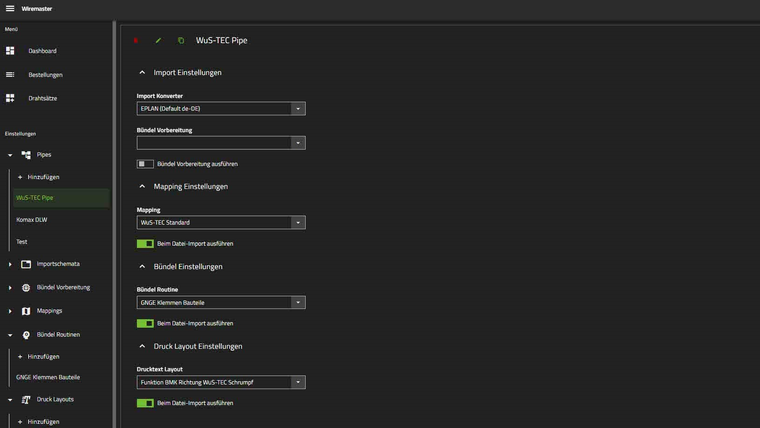760x428 pixels.
Task: Click the red delete pipe icon
Action: click(x=136, y=41)
